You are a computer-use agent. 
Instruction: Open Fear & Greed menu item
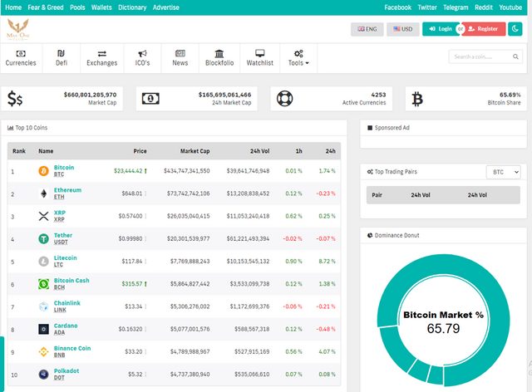[46, 7]
